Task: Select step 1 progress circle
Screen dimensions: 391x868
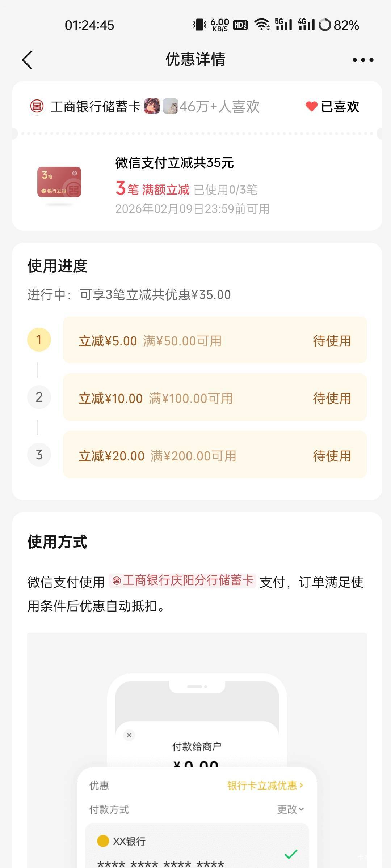Action: point(39,340)
